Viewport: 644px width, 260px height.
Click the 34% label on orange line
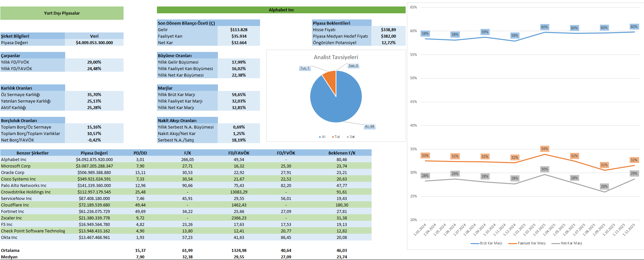(x=544, y=149)
